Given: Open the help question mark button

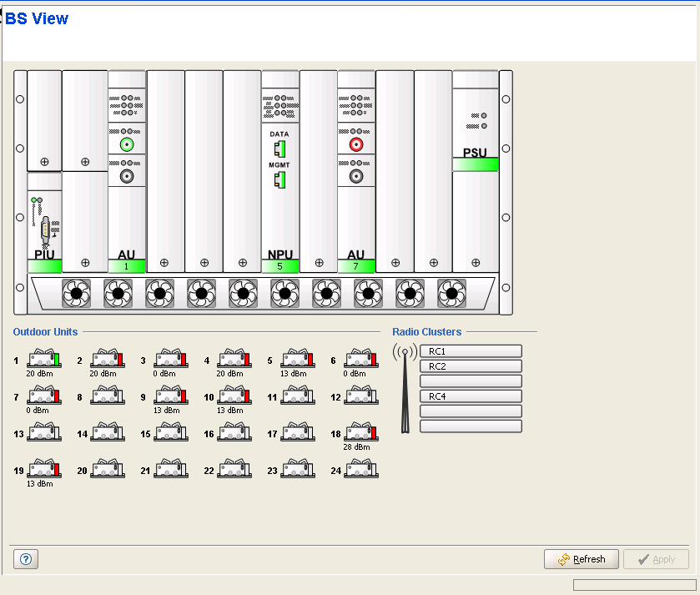Looking at the screenshot, I should point(26,559).
